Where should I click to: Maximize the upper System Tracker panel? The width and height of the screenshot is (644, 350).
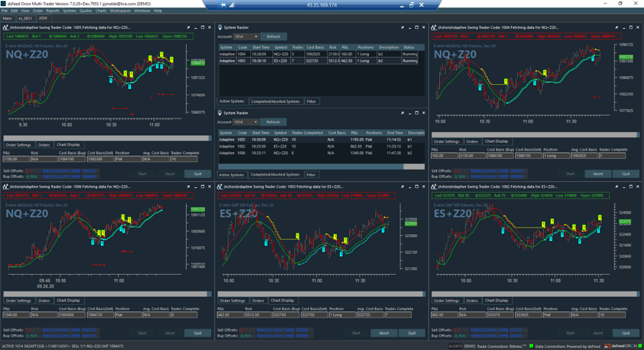point(417,28)
